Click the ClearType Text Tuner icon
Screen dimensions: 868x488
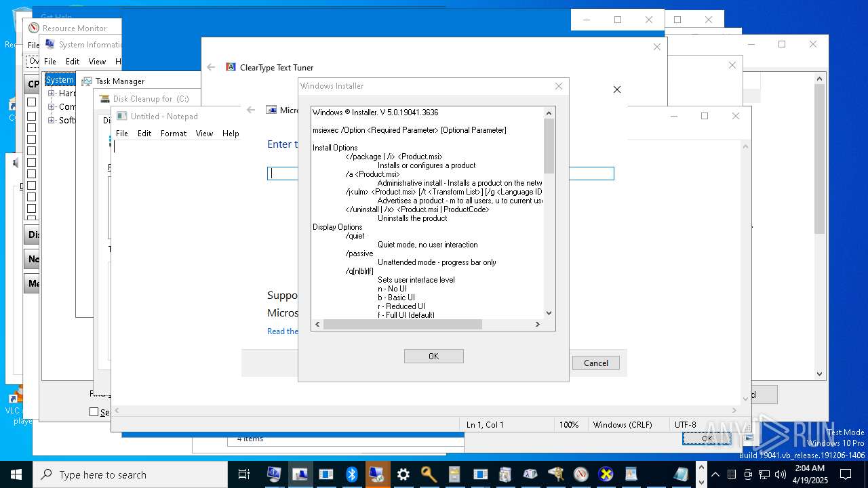click(231, 67)
